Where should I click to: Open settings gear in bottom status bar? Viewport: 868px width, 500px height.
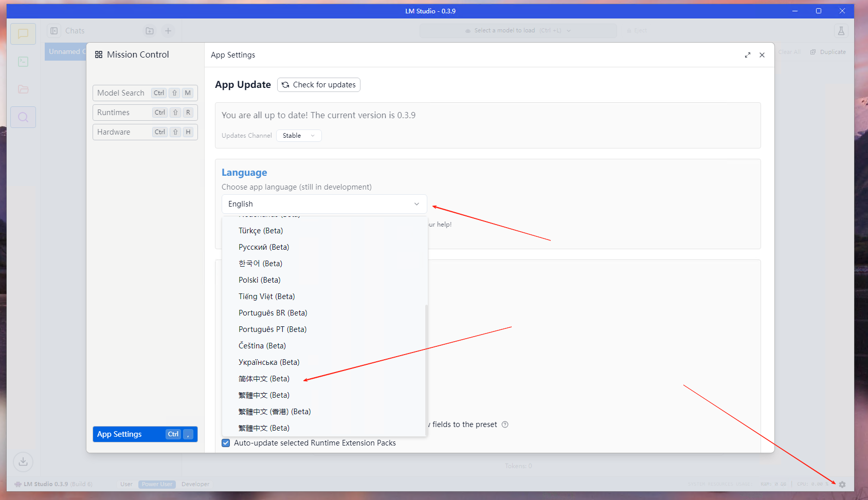[x=842, y=484]
